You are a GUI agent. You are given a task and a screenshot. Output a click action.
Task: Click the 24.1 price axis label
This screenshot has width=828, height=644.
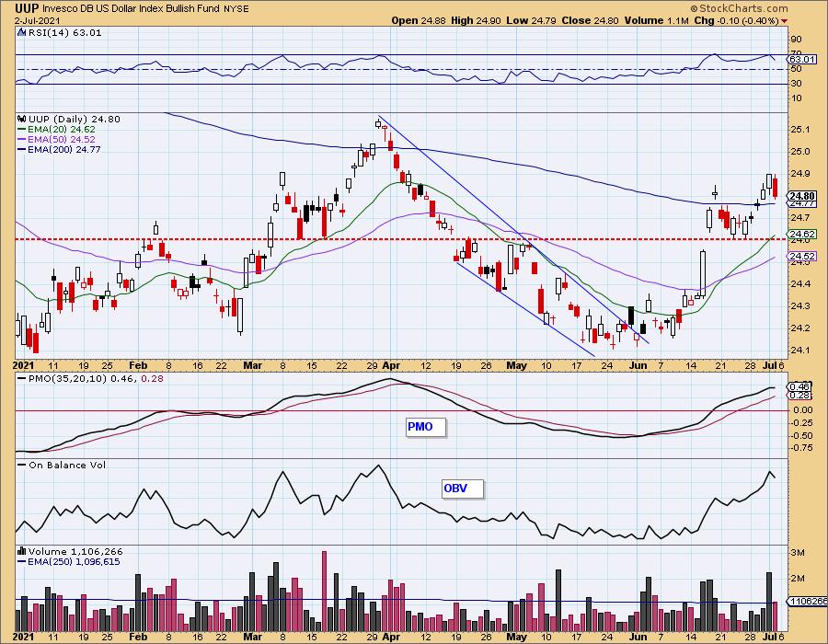click(801, 351)
